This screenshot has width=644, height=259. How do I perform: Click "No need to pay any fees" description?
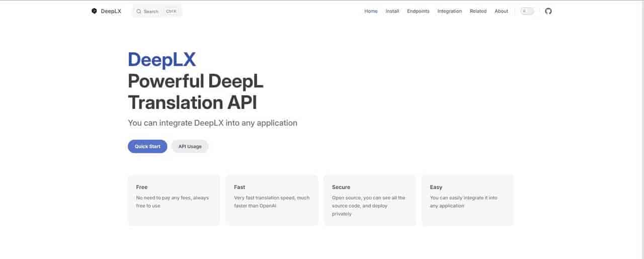coord(172,202)
